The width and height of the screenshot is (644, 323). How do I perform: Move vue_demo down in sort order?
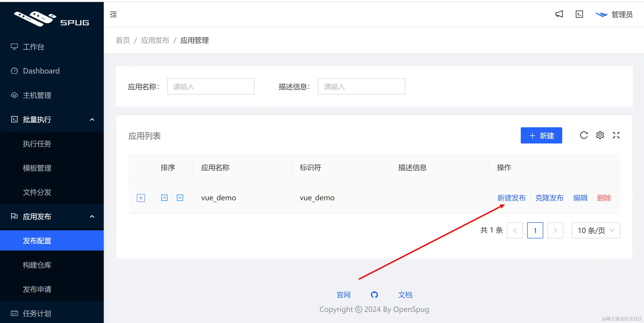180,198
